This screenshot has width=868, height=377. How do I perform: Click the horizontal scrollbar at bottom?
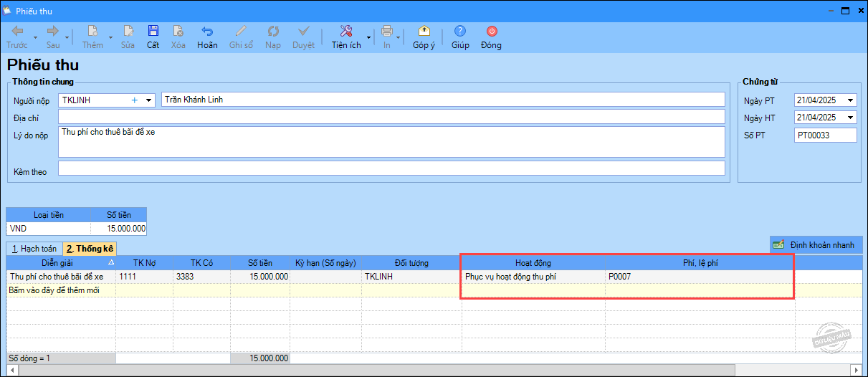point(430,371)
